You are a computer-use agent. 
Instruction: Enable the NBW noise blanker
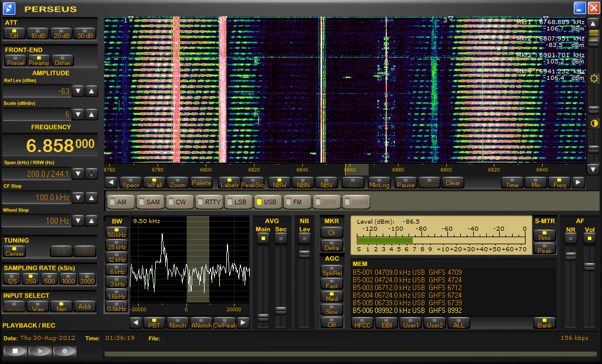point(279,183)
